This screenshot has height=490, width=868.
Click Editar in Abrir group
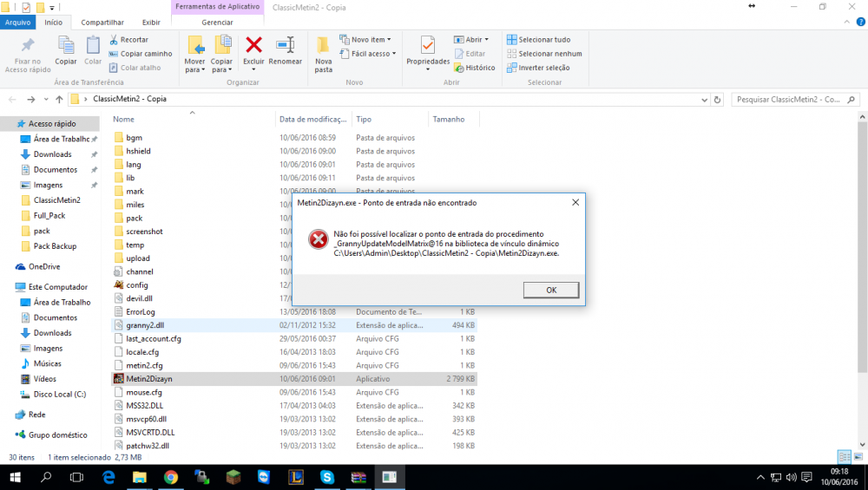pos(470,54)
